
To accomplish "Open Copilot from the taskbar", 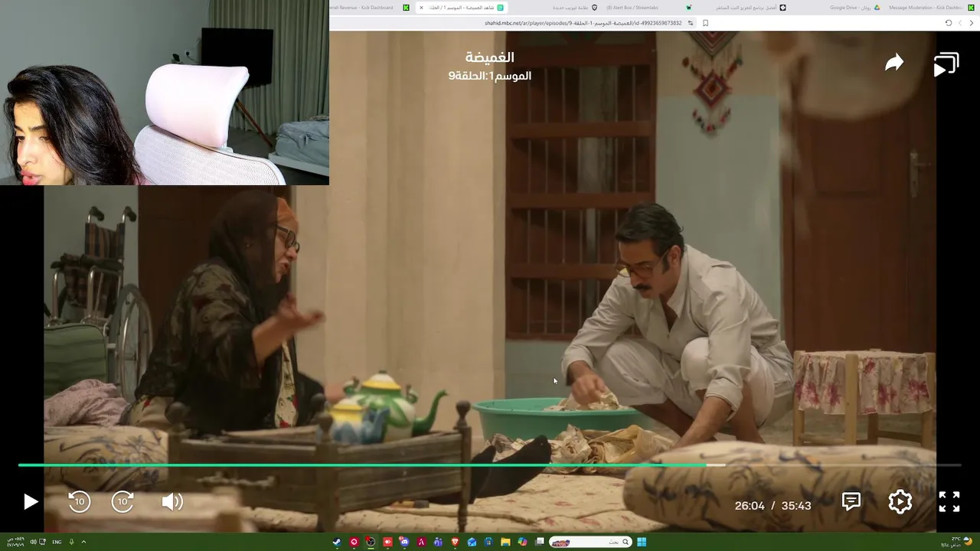I will point(522,542).
